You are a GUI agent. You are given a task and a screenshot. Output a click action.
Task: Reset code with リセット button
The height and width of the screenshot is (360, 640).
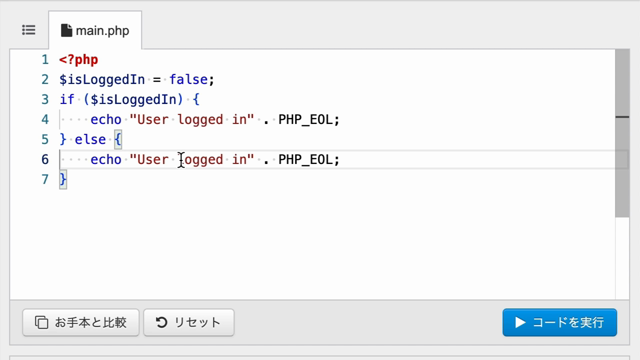coord(189,322)
